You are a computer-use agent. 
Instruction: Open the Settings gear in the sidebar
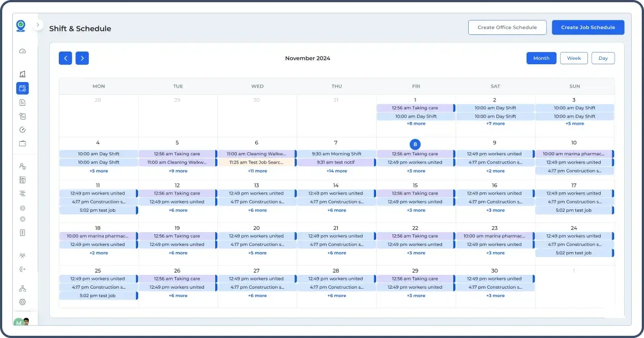[x=22, y=301]
